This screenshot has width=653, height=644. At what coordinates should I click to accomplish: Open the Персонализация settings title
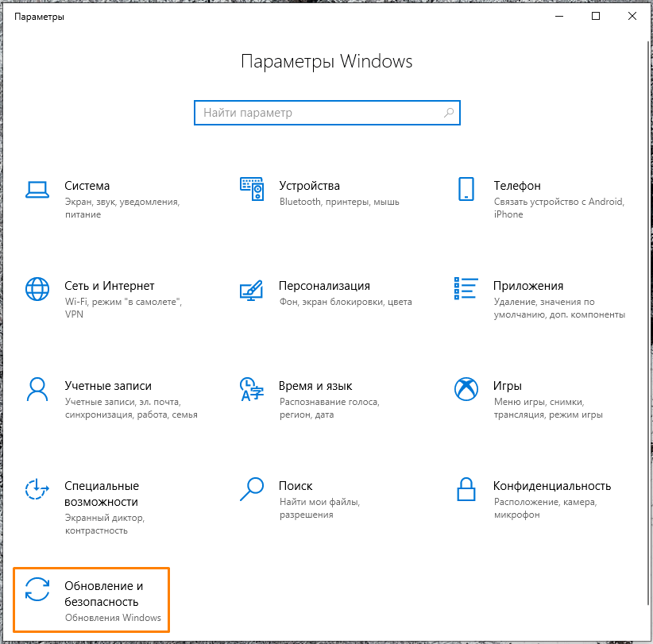324,286
